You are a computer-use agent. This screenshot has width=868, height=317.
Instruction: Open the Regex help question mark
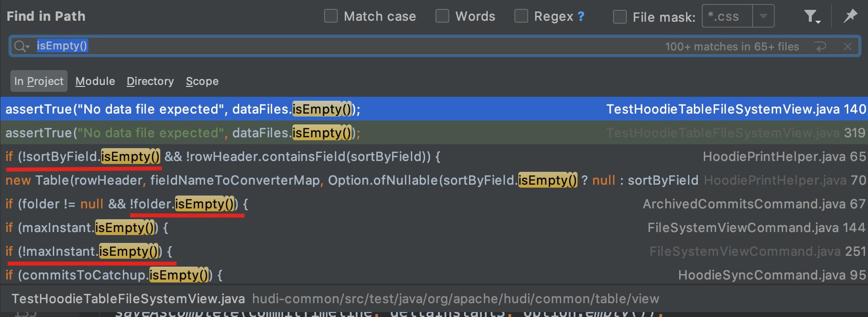click(581, 16)
